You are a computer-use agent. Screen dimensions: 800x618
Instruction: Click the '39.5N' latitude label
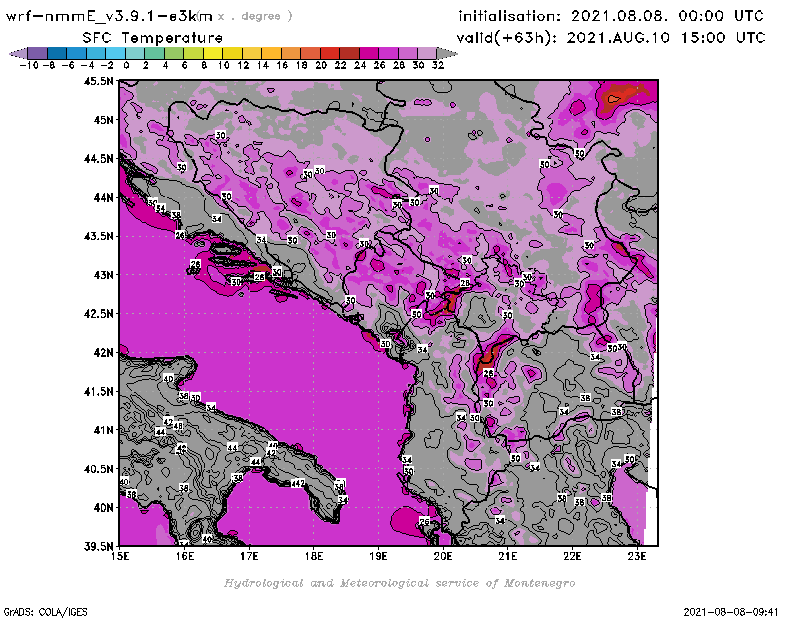(98, 547)
